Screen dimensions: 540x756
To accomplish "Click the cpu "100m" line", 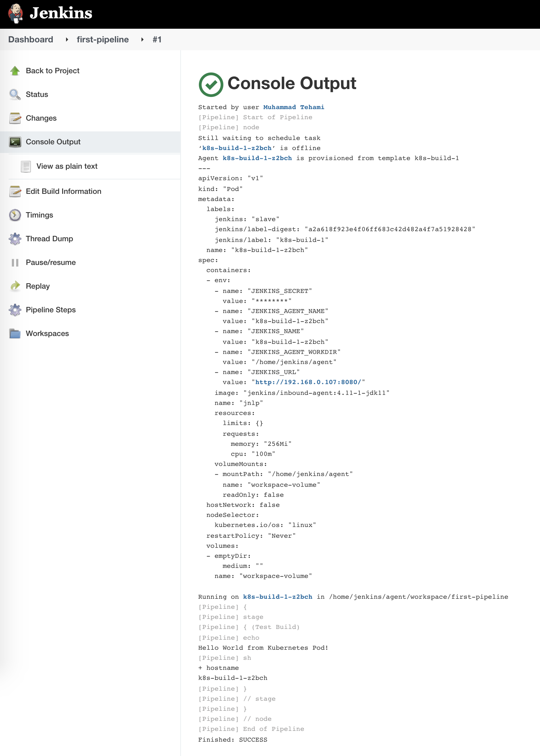I will [253, 454].
